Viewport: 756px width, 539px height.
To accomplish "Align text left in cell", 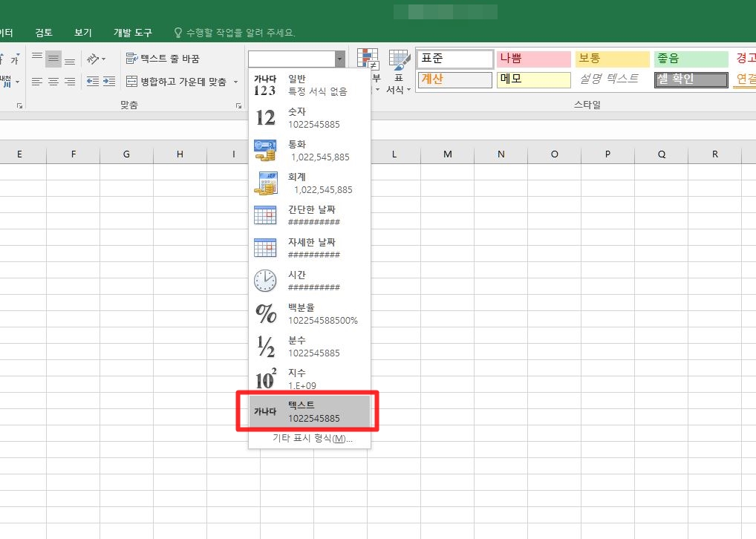I will pyautogui.click(x=37, y=82).
